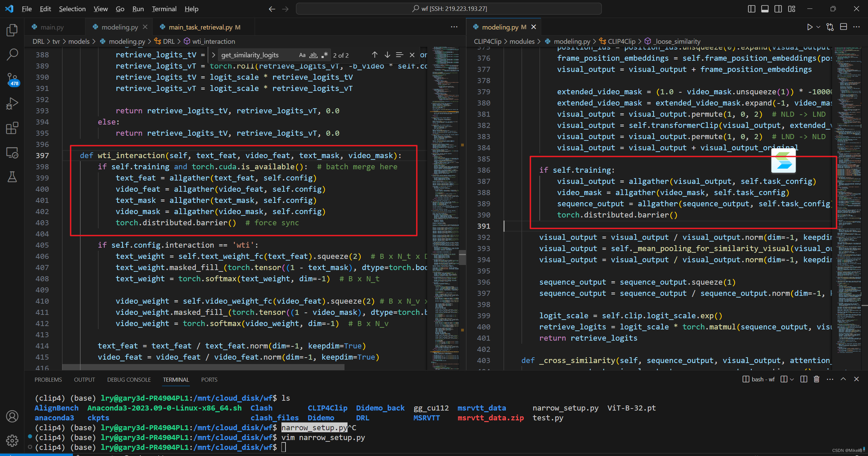Toggle Match Whole Word in find widget
Viewport: 868px width, 456px height.
point(313,55)
